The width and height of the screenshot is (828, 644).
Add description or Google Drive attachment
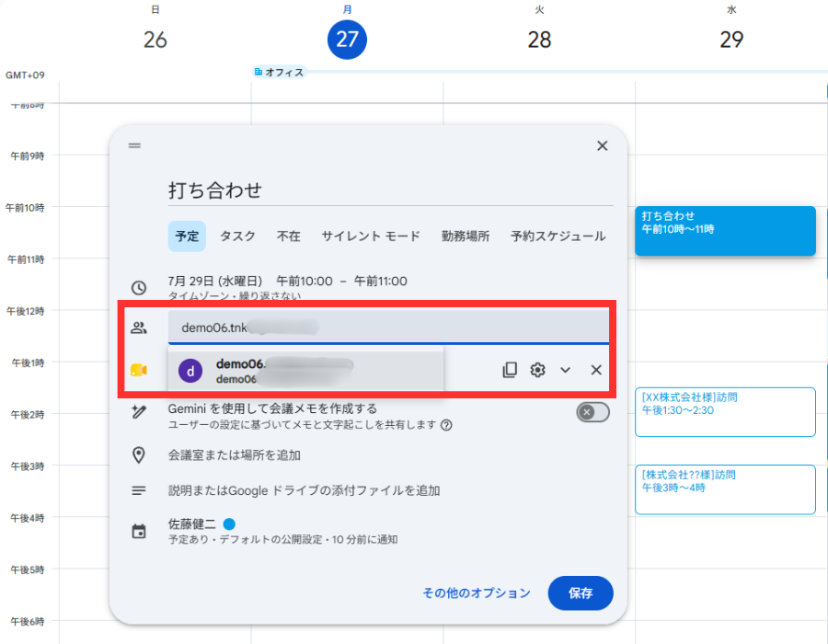pos(305,491)
